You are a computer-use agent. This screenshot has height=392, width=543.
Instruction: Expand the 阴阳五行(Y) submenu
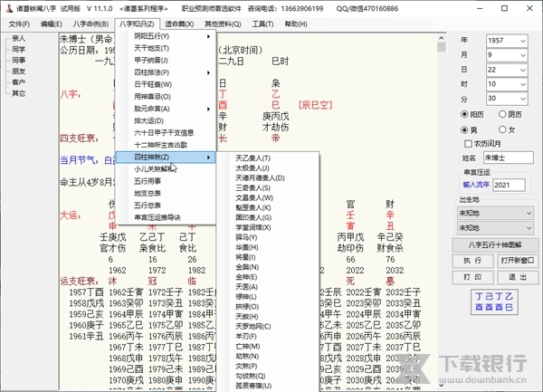click(166, 36)
